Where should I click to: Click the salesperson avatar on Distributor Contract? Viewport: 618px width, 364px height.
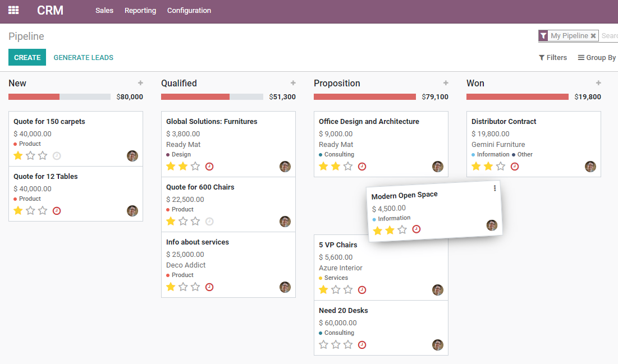coord(590,166)
